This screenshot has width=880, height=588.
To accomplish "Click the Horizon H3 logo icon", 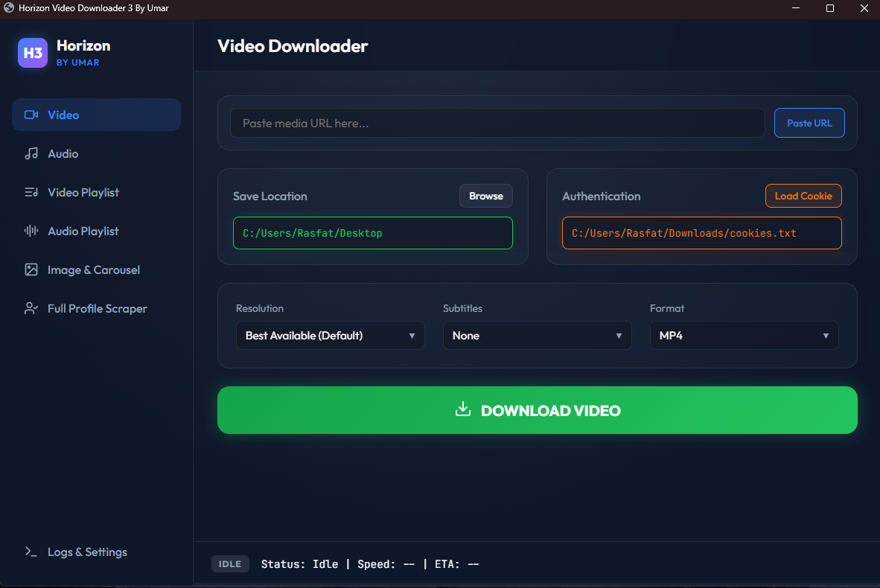I will pos(33,53).
